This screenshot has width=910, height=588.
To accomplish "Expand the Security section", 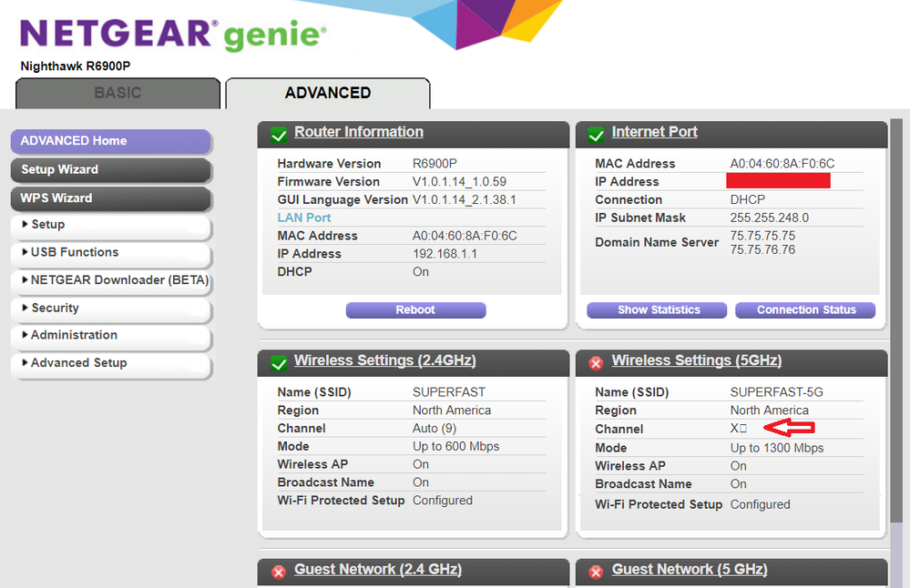I will point(110,308).
